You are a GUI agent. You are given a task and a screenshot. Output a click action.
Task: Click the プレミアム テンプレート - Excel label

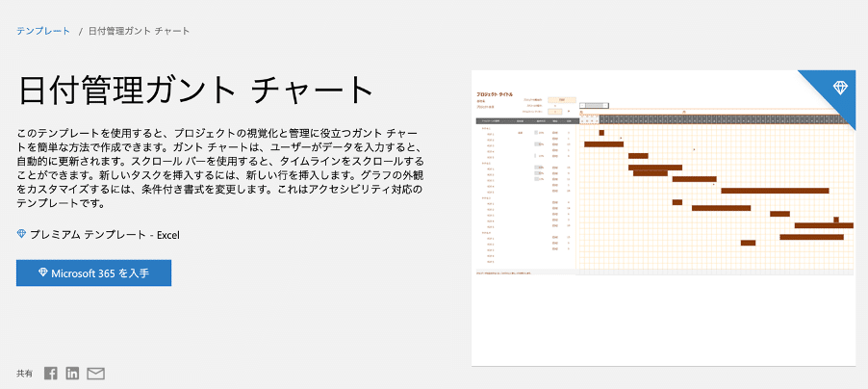[105, 234]
